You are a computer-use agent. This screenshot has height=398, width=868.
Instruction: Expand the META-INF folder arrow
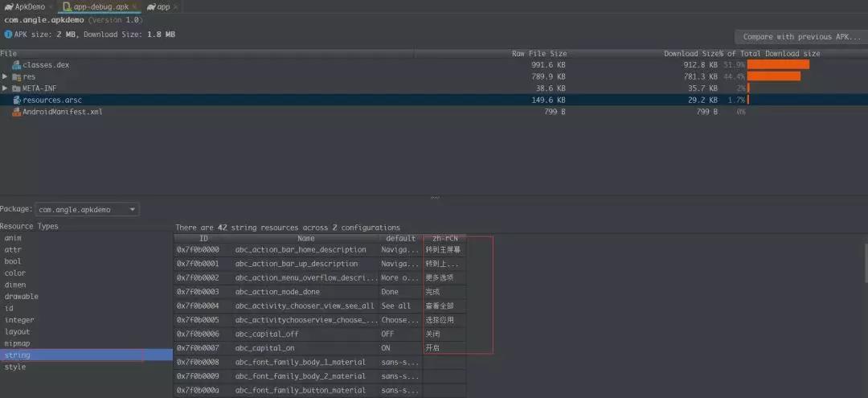pyautogui.click(x=5, y=88)
